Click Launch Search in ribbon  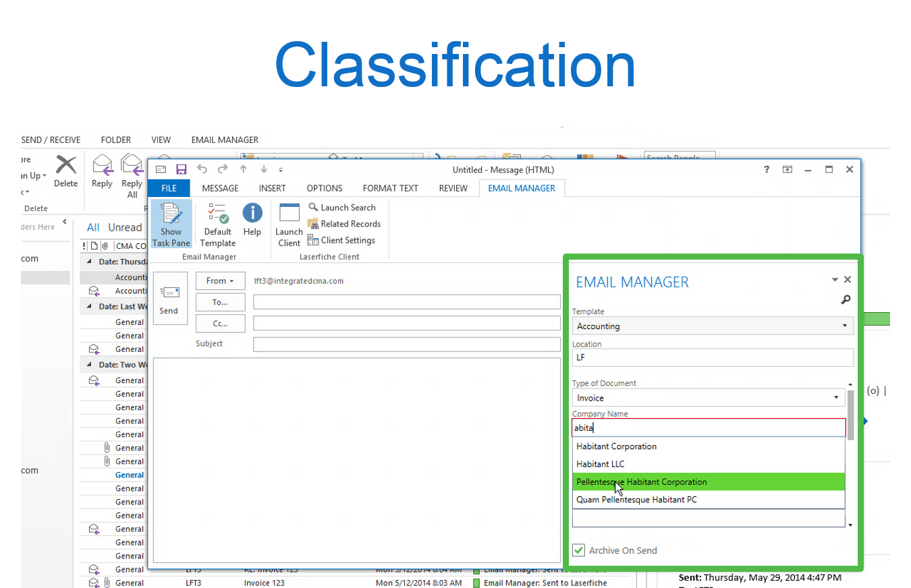pyautogui.click(x=342, y=208)
